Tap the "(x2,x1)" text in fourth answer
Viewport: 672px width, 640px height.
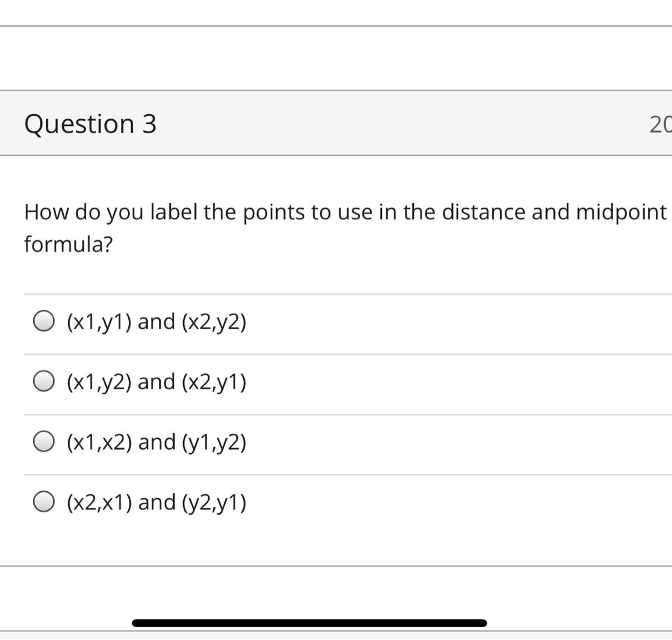click(x=100, y=502)
